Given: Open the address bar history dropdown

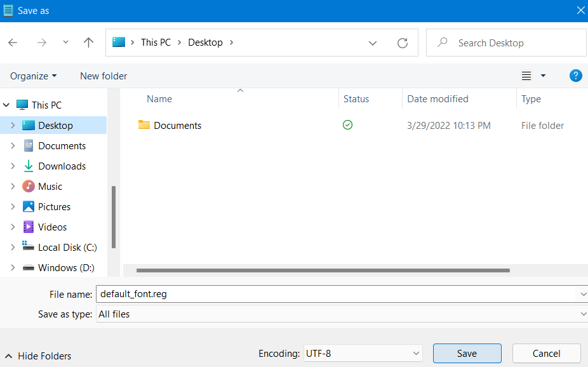Looking at the screenshot, I should click(x=373, y=43).
